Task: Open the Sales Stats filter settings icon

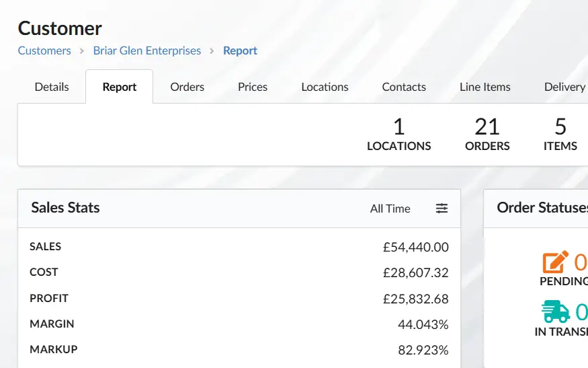Action: click(x=442, y=208)
